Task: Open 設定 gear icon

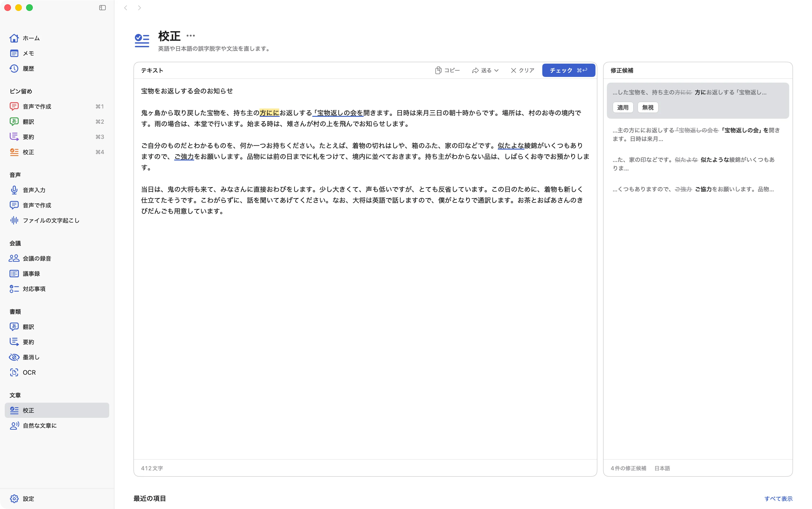Action: [14, 499]
